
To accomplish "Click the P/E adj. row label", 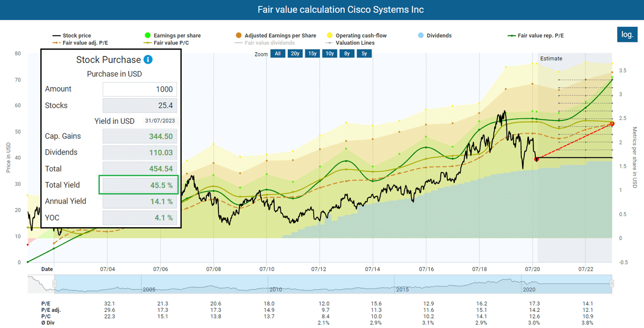I will [51, 310].
